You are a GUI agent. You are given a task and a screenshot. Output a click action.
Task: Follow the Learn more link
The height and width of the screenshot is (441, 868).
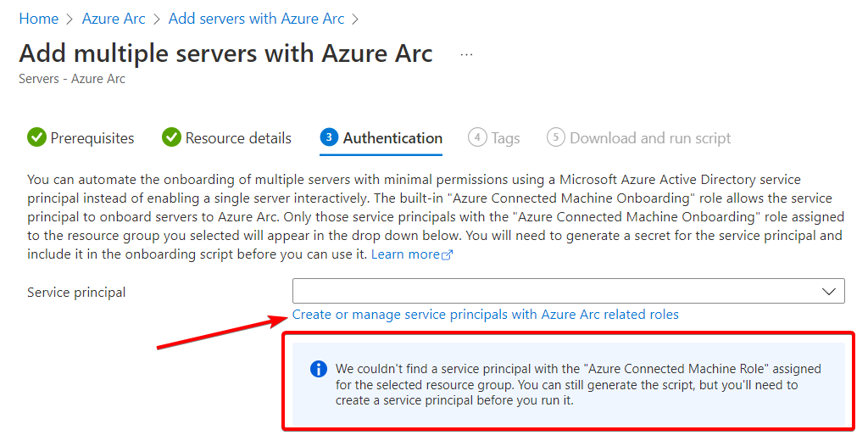tap(406, 255)
